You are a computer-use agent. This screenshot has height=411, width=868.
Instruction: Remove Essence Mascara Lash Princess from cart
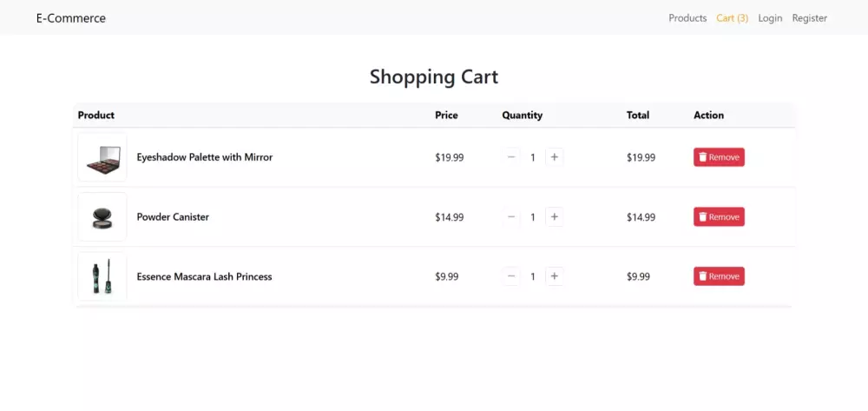tap(719, 276)
